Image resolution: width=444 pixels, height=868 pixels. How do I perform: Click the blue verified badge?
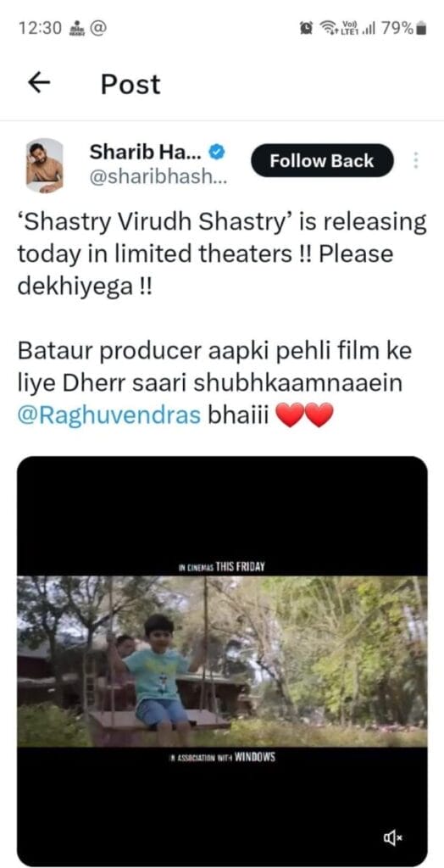(x=217, y=152)
